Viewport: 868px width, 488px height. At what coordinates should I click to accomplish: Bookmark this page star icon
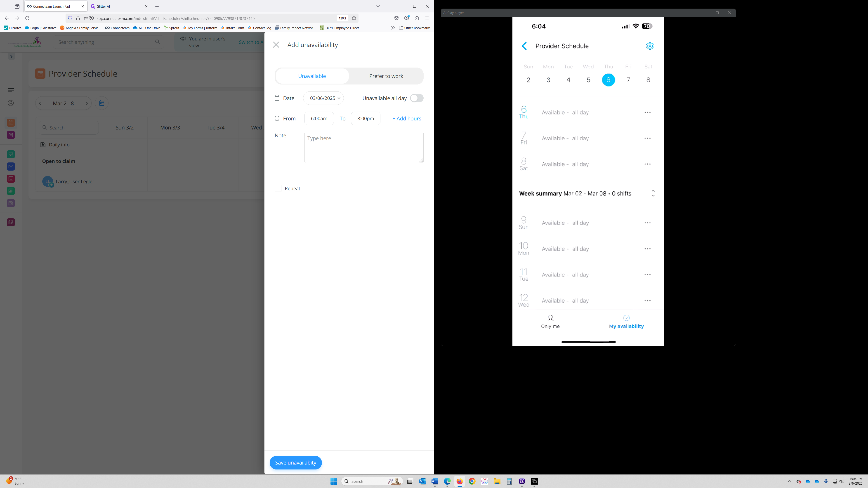354,18
